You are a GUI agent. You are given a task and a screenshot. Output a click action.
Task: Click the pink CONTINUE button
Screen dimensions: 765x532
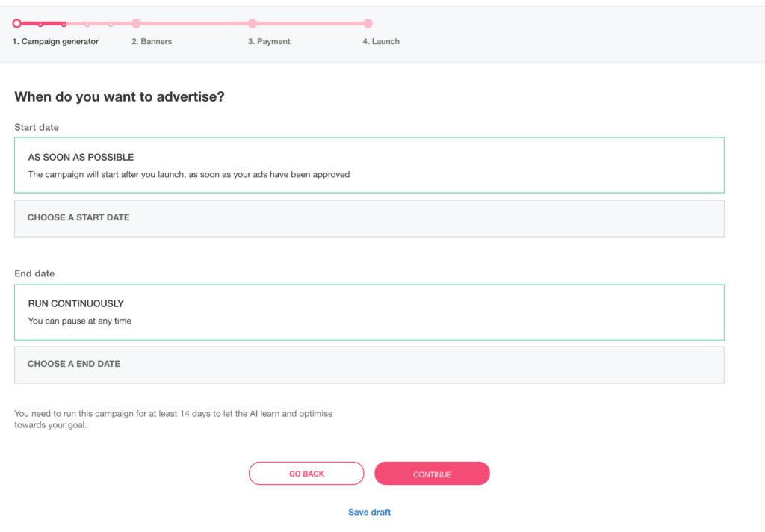point(433,474)
